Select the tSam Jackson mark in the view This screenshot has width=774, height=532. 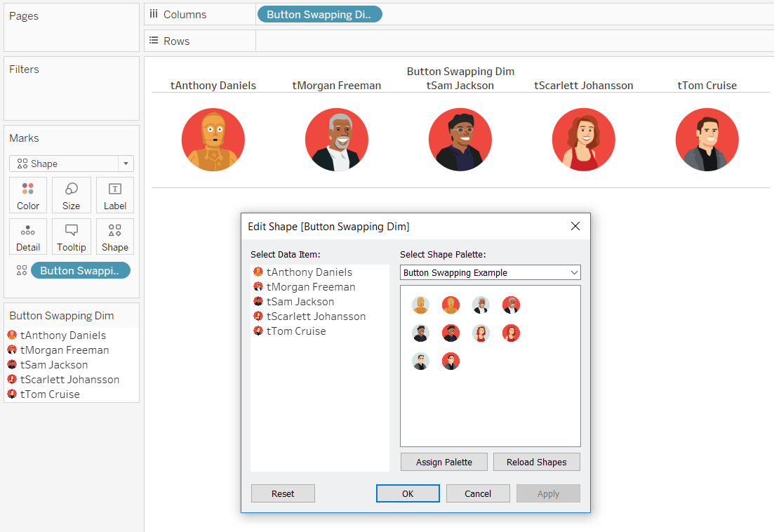coord(460,140)
